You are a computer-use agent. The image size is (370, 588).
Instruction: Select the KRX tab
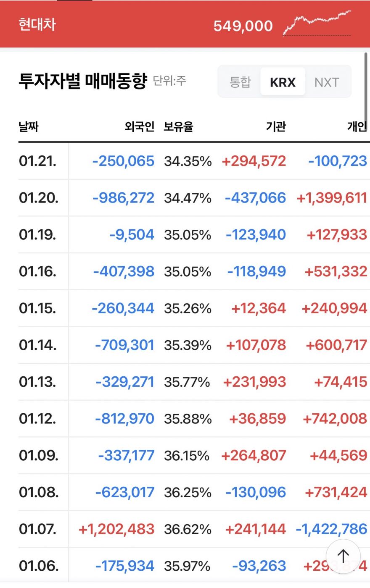click(x=283, y=82)
